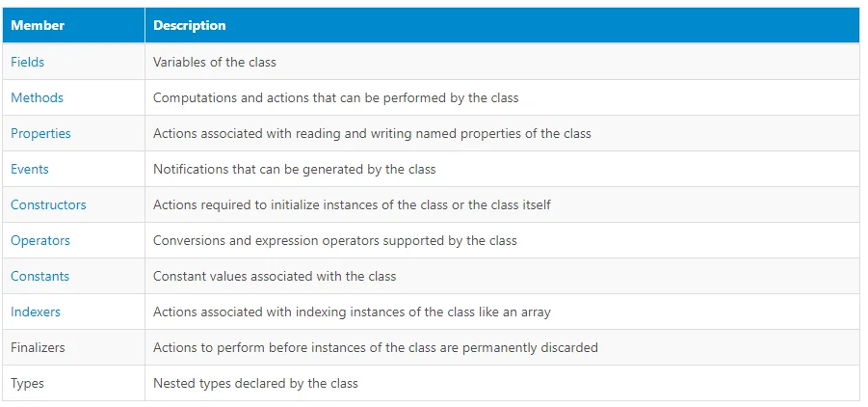Click the Finalizers description about discarded instances
The image size is (868, 407).
click(x=375, y=347)
